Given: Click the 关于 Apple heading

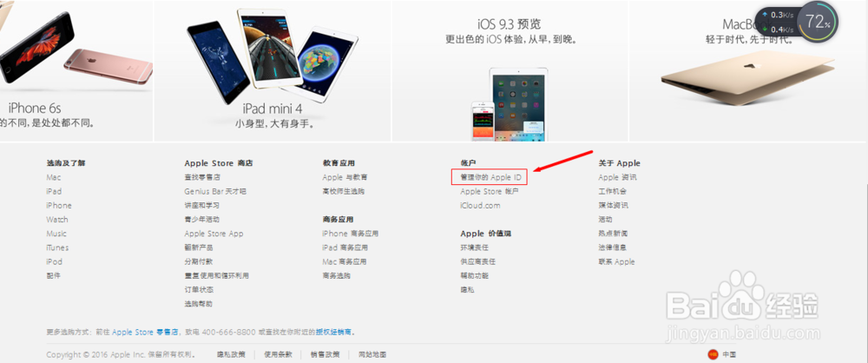Looking at the screenshot, I should point(619,163).
